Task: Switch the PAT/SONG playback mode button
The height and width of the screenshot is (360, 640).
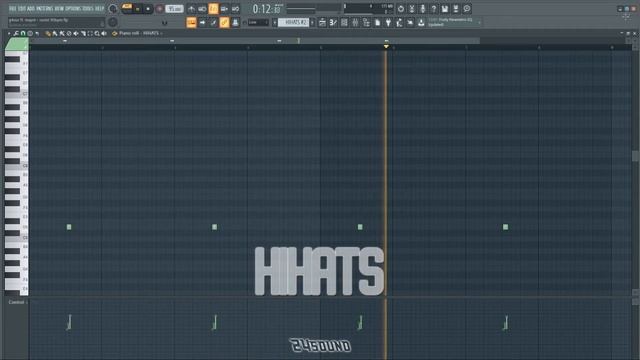Action: [127, 8]
